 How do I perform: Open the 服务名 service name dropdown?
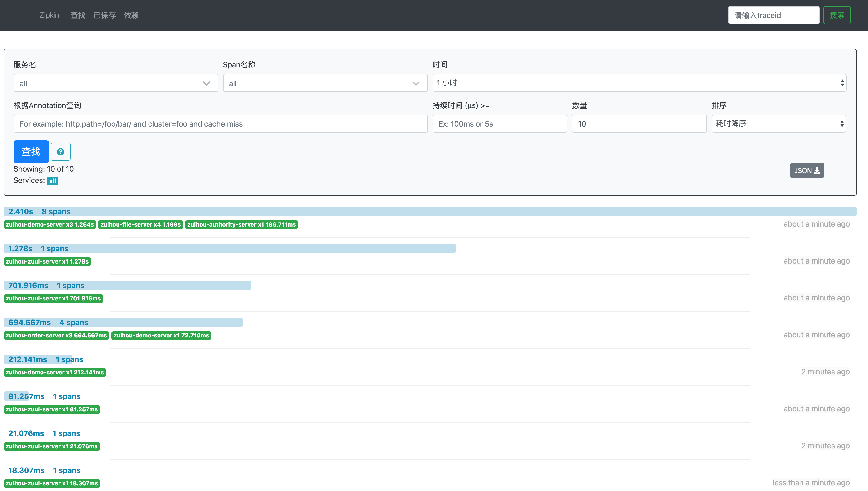pyautogui.click(x=116, y=83)
